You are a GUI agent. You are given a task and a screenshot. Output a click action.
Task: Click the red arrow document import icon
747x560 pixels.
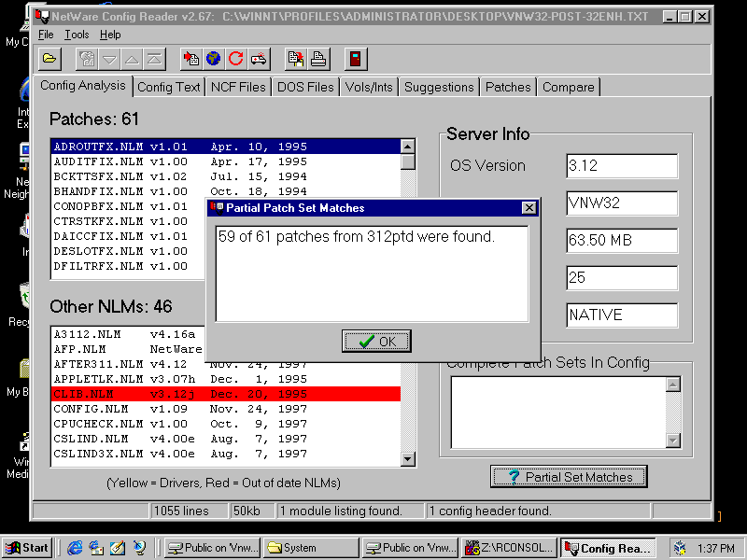(x=191, y=59)
